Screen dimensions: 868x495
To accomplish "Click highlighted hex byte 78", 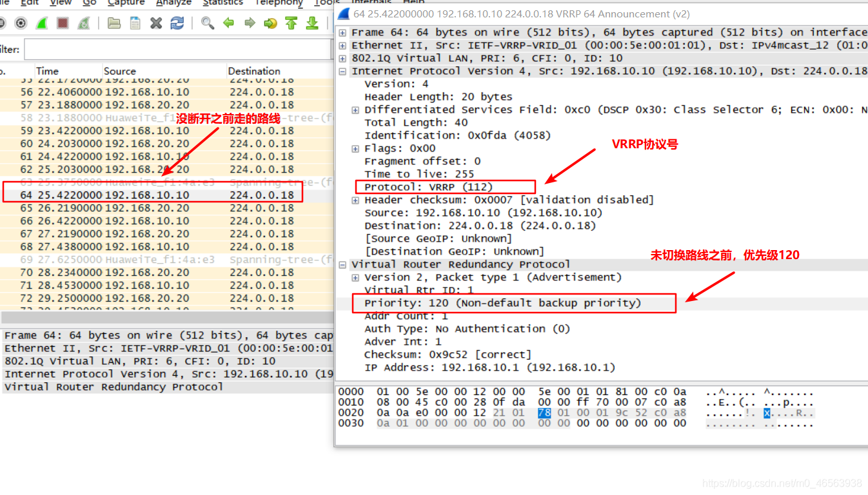I will pyautogui.click(x=545, y=412).
